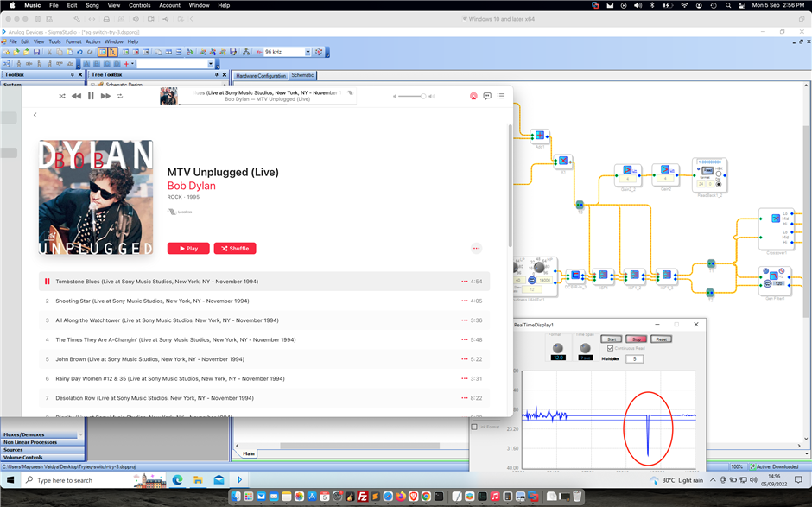Screen dimensions: 812x507
Task: Click Undo icon in SigmaStudio toolbar
Action: pos(79,52)
